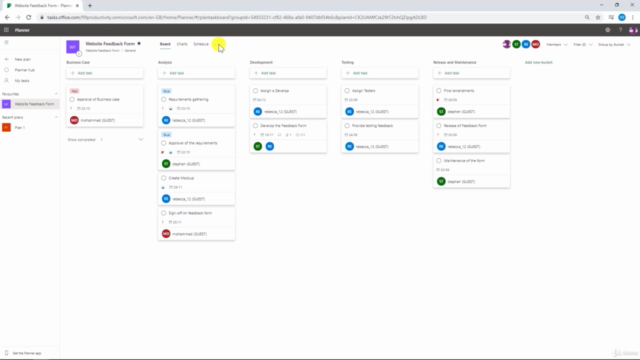Mark Approval of the requirements complete
The image size is (640, 360).
[x=164, y=143]
